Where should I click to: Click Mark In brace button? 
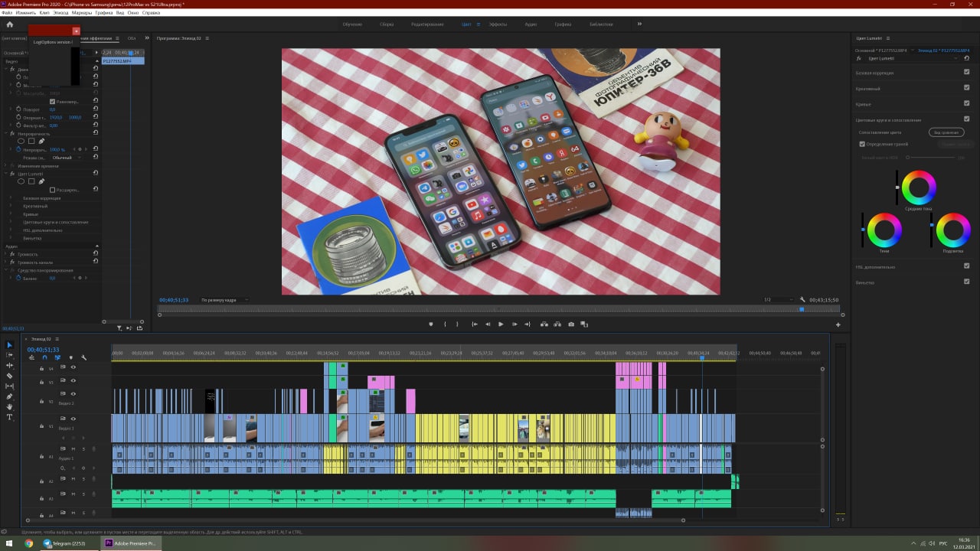click(x=445, y=324)
